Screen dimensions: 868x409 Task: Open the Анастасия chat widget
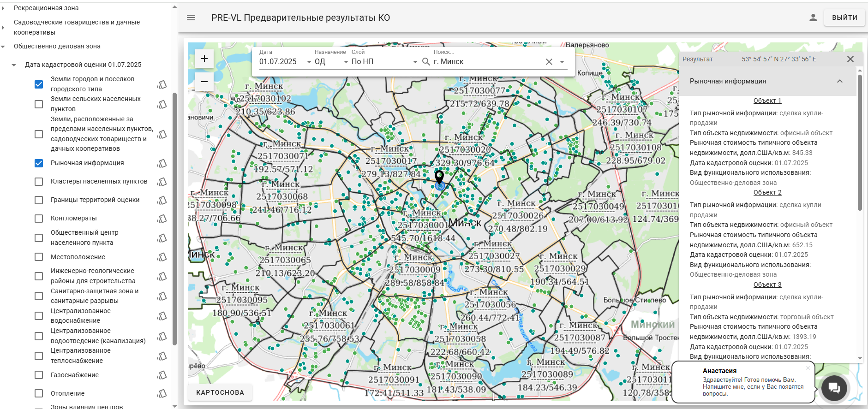click(x=834, y=388)
